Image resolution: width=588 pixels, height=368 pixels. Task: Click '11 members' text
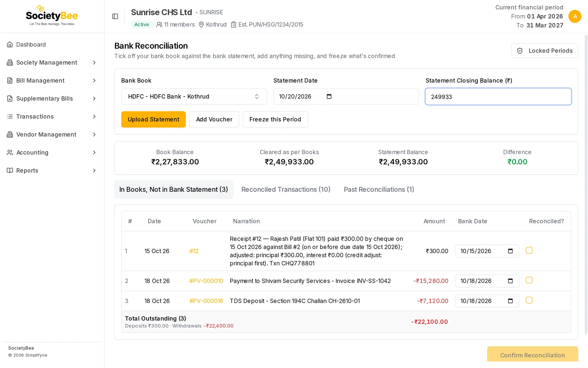(x=179, y=25)
